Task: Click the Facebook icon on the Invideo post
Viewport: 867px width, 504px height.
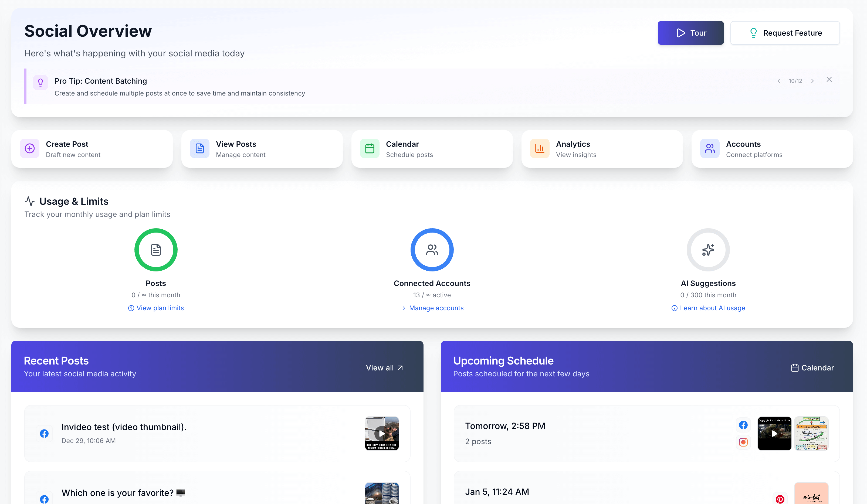Action: pos(44,434)
